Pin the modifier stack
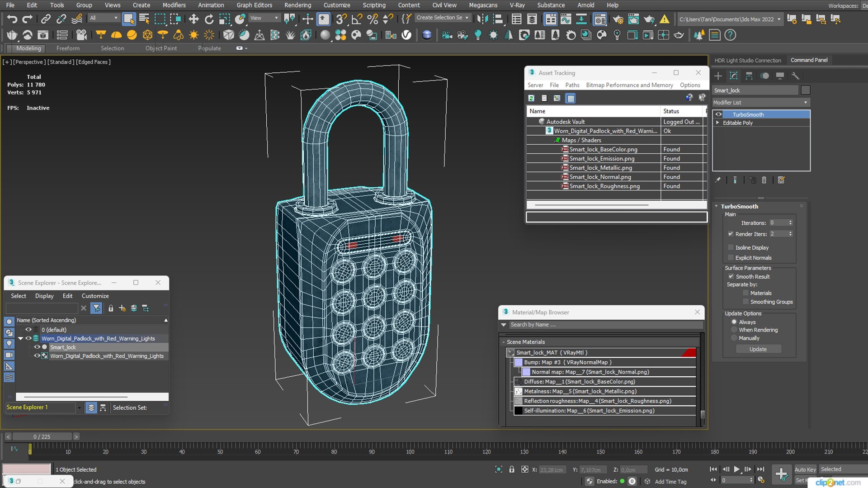 click(x=717, y=180)
